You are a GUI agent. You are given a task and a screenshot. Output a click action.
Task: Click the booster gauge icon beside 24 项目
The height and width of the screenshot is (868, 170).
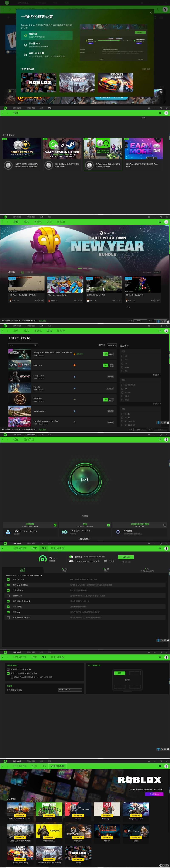pyautogui.click(x=42, y=559)
